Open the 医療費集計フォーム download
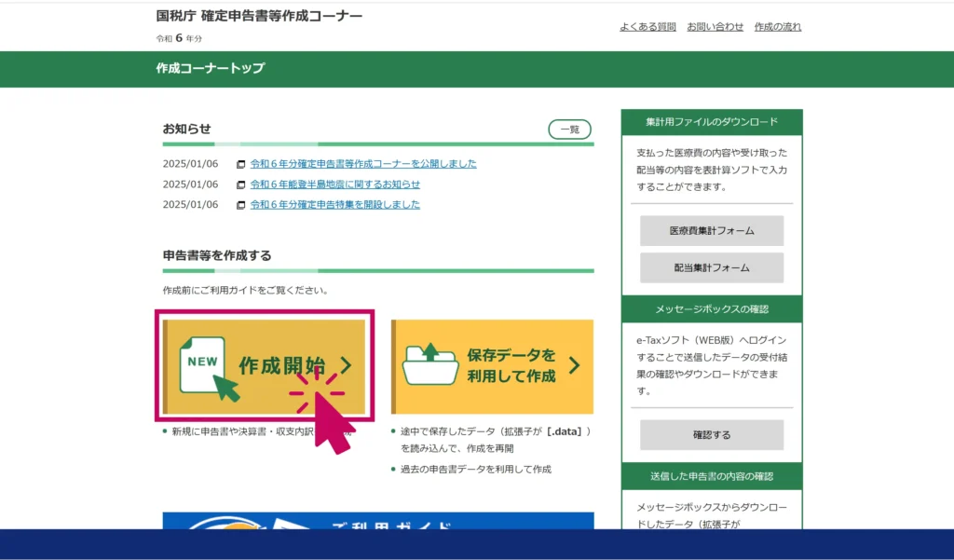Screen dimensions: 954x560 click(711, 230)
